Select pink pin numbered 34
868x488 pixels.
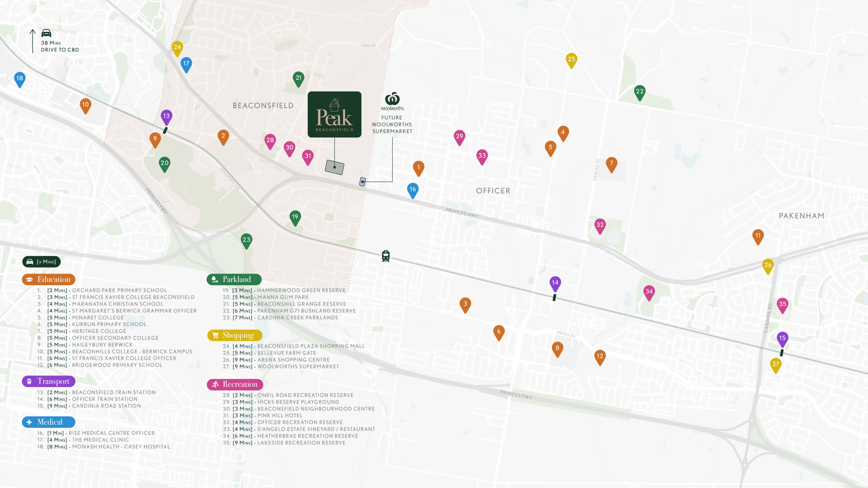click(x=649, y=293)
